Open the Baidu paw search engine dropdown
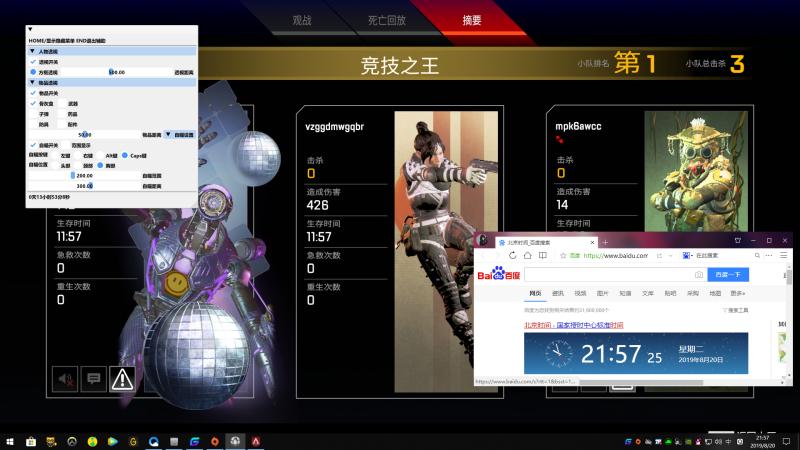This screenshot has height=450, width=800. (x=688, y=255)
